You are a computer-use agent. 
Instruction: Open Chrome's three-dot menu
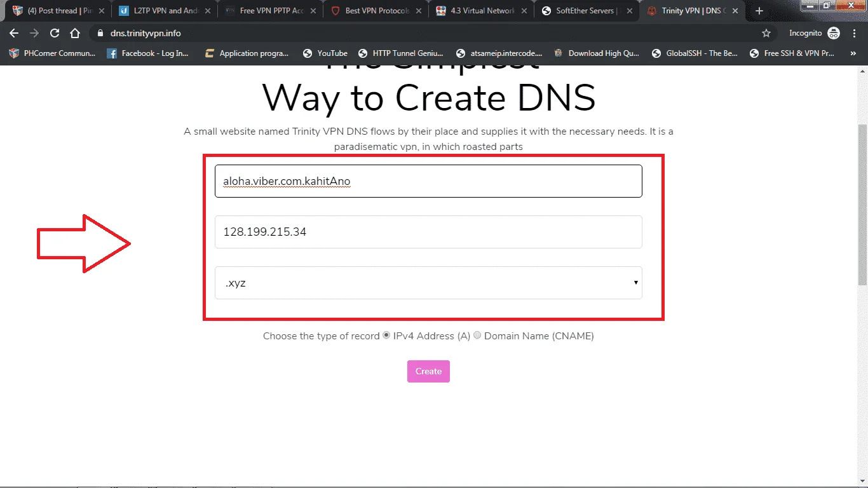point(855,33)
